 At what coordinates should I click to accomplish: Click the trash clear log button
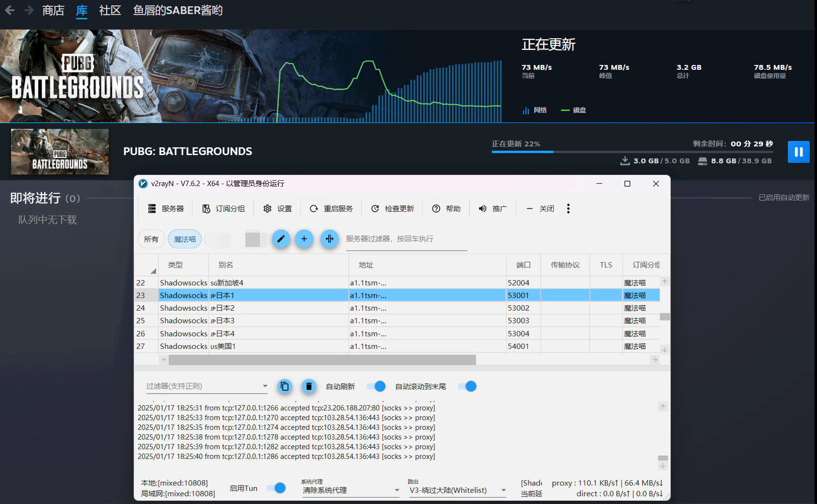309,386
